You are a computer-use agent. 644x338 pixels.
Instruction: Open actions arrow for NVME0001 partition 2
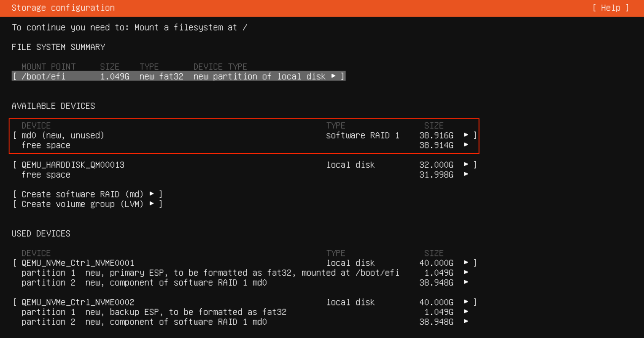pos(466,282)
